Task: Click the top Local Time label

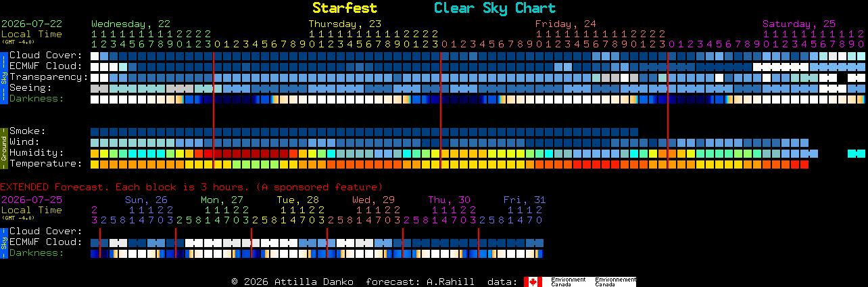Action: [31, 34]
